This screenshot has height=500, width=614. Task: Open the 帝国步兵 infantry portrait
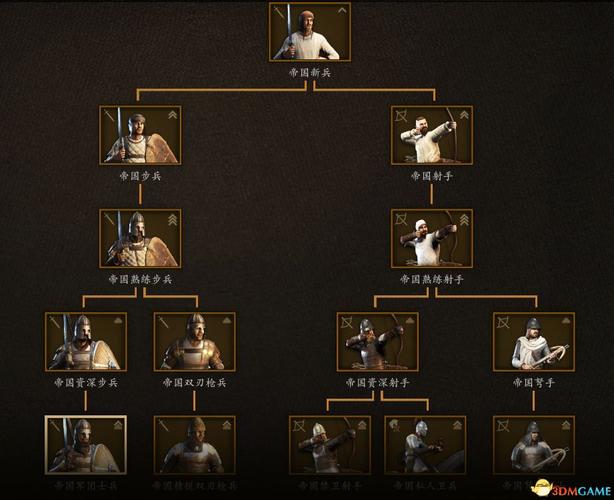(x=140, y=135)
